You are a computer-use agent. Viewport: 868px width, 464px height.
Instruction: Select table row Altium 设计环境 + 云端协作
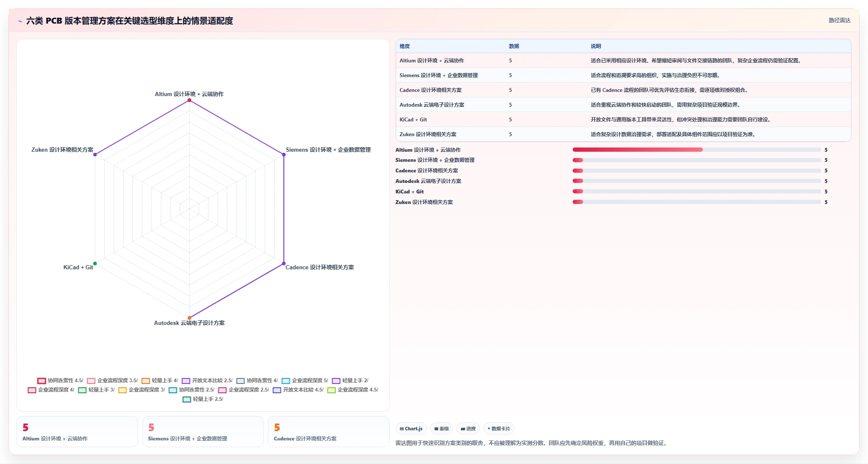[623, 61]
